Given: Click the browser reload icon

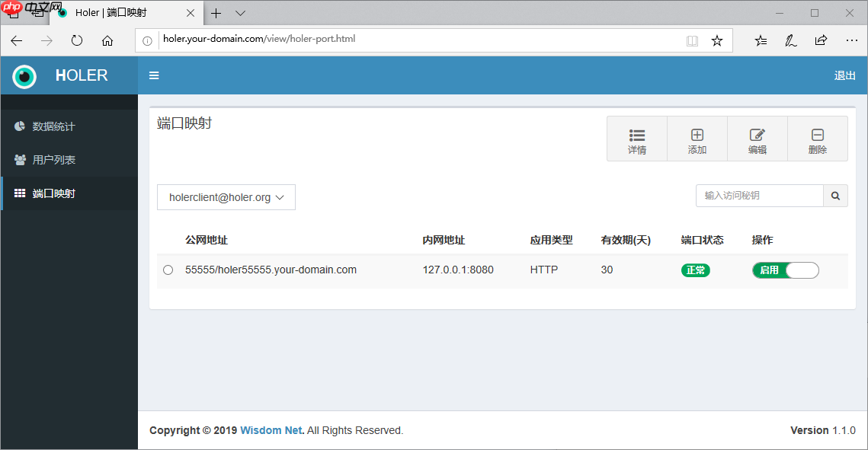Looking at the screenshot, I should coord(76,40).
